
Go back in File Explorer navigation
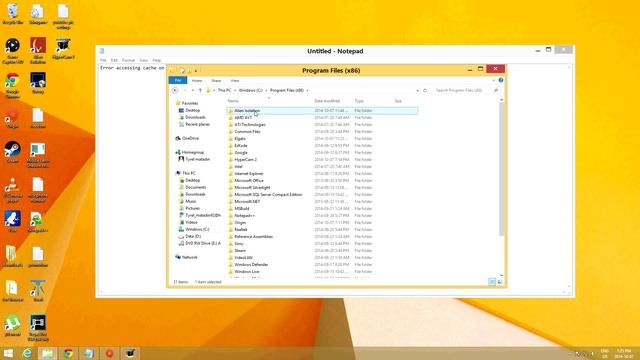point(175,90)
